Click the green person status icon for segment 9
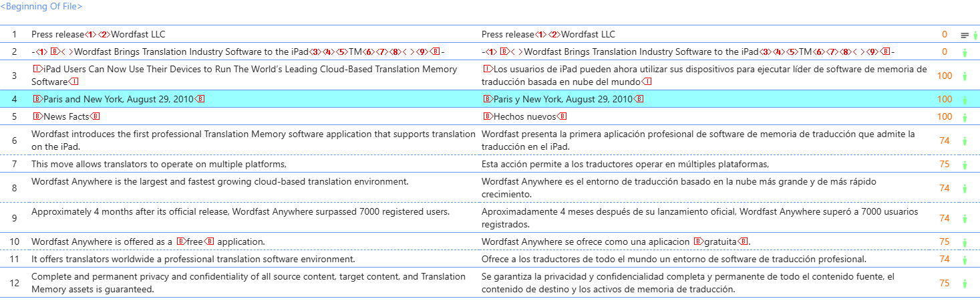 tap(964, 219)
